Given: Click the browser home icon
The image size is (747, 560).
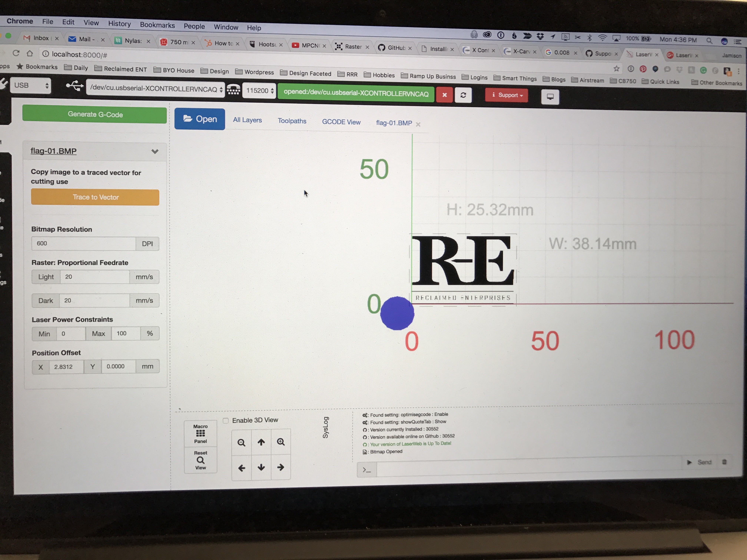Looking at the screenshot, I should pos(30,53).
